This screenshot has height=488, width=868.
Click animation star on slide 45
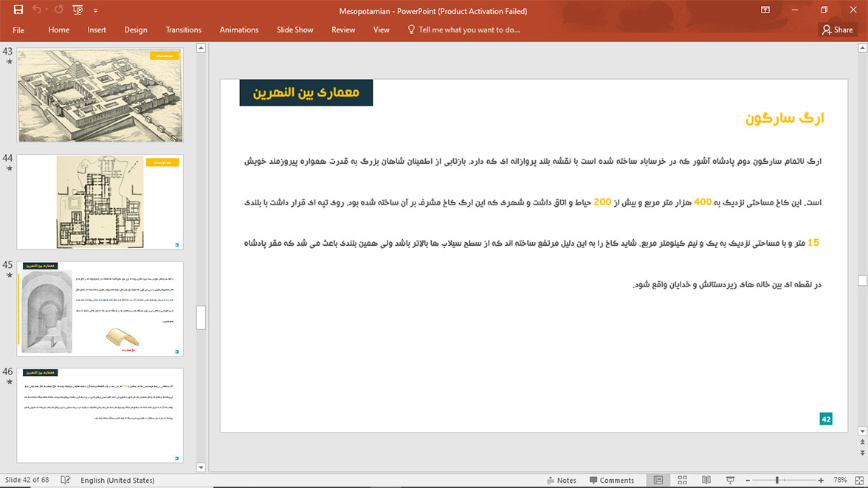9,275
